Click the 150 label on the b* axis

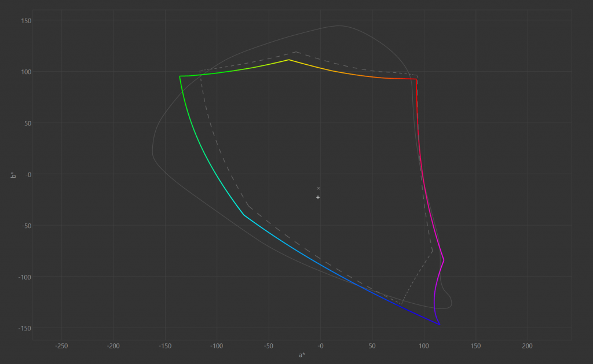tap(26, 21)
